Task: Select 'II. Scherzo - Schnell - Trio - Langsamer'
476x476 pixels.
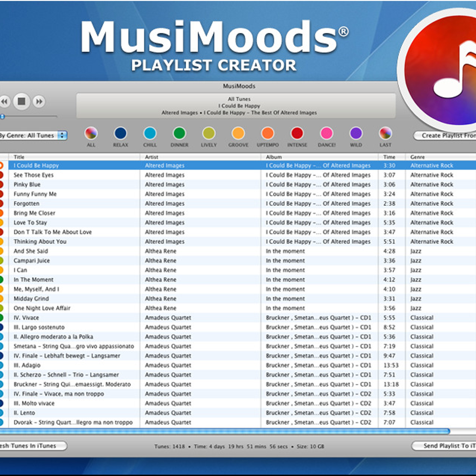Action: tap(238, 375)
